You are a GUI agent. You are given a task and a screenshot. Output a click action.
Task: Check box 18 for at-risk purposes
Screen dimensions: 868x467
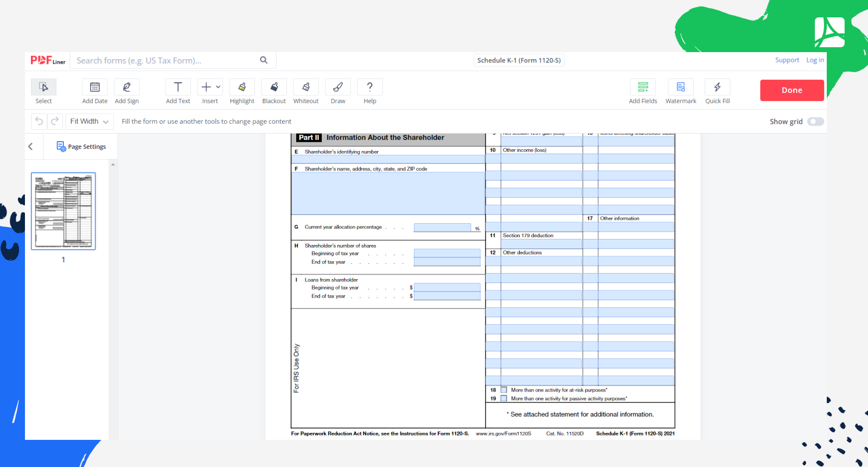[504, 390]
